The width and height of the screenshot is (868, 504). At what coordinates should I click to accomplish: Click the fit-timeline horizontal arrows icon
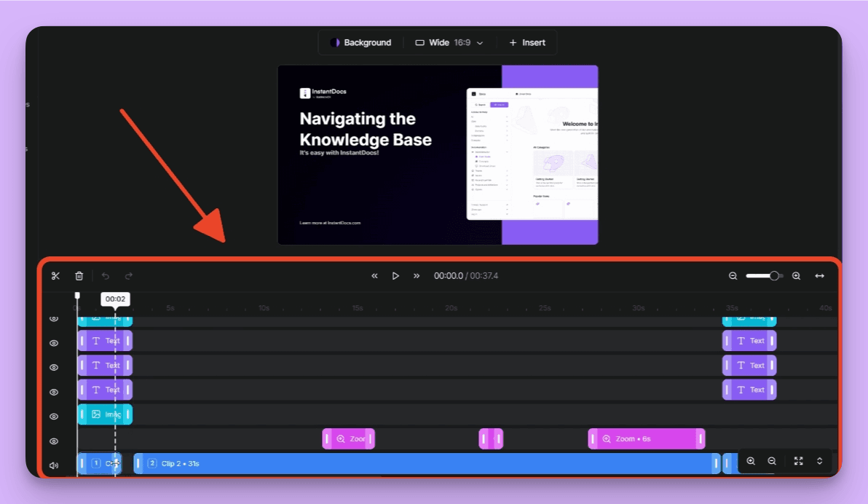coord(820,276)
